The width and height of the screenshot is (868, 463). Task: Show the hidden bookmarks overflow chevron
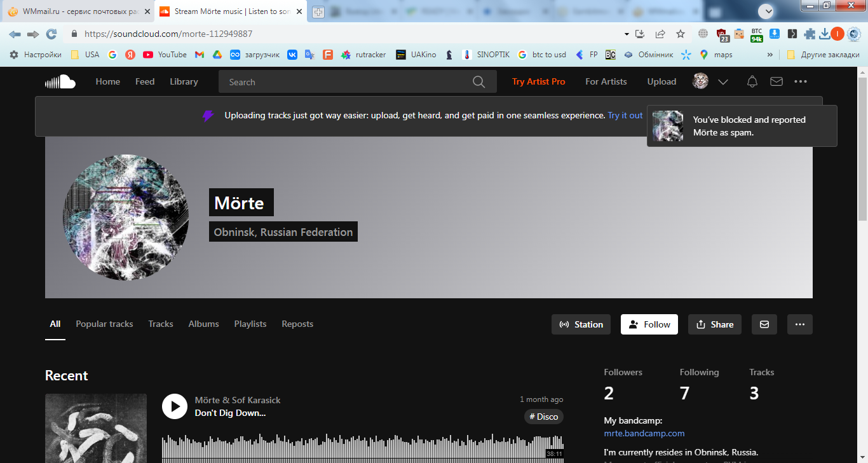pos(770,55)
